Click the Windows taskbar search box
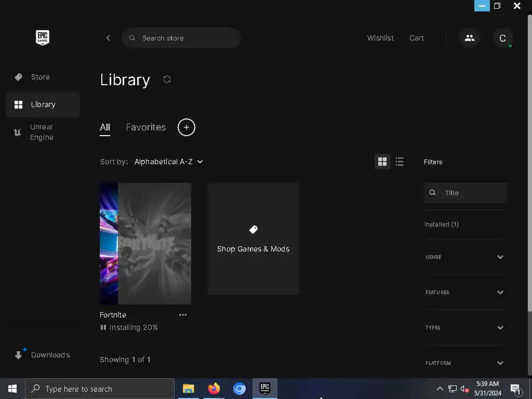The height and width of the screenshot is (399, 532). [99, 389]
